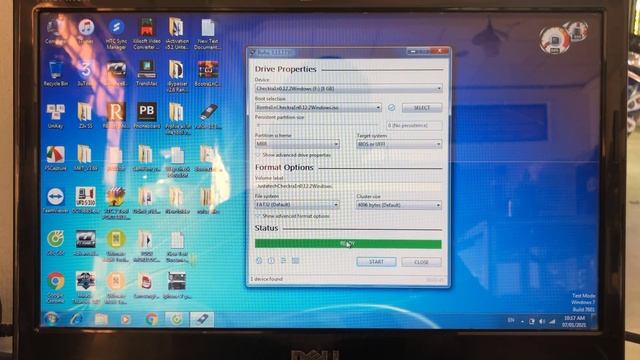Open Rufus settings sliders icon
Viewport: 640px width, 360px height.
[x=283, y=260]
